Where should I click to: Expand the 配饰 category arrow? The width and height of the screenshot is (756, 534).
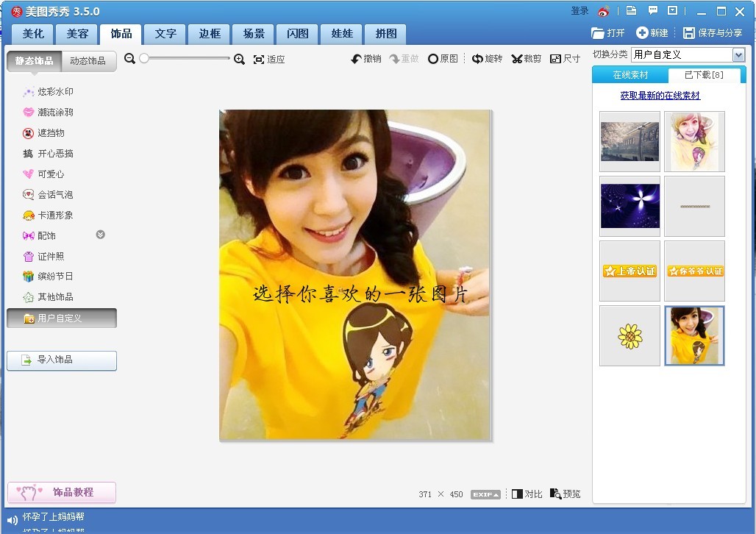(101, 235)
